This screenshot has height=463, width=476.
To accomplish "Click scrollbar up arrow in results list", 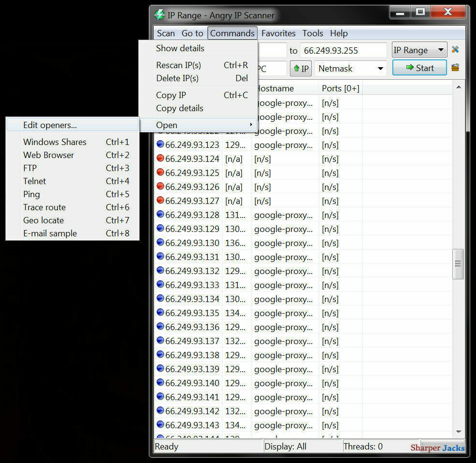I will coord(459,87).
